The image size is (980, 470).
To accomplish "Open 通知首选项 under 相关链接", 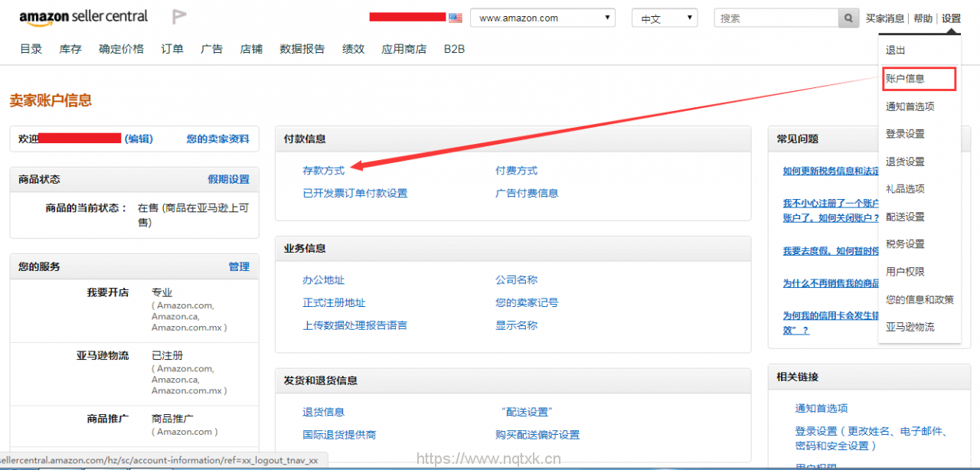I will 822,408.
